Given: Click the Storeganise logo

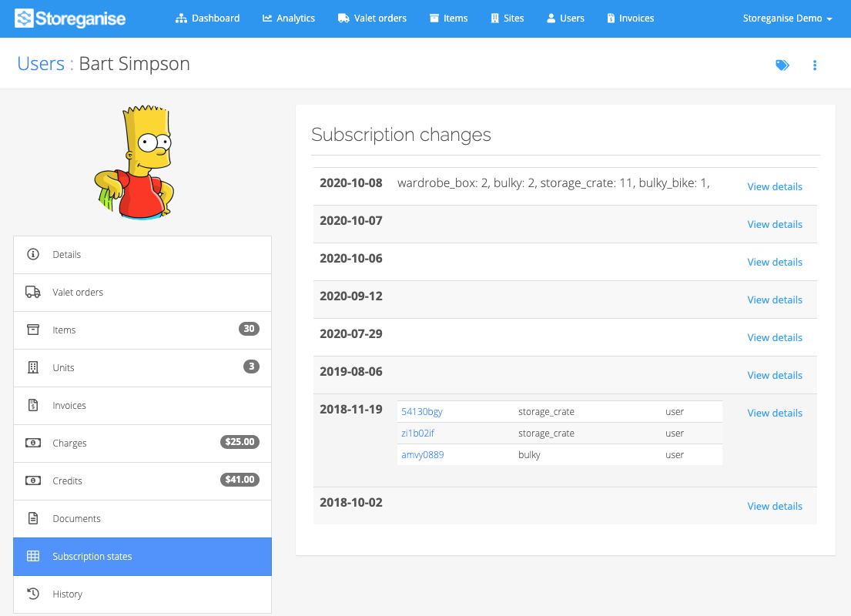Looking at the screenshot, I should point(70,18).
